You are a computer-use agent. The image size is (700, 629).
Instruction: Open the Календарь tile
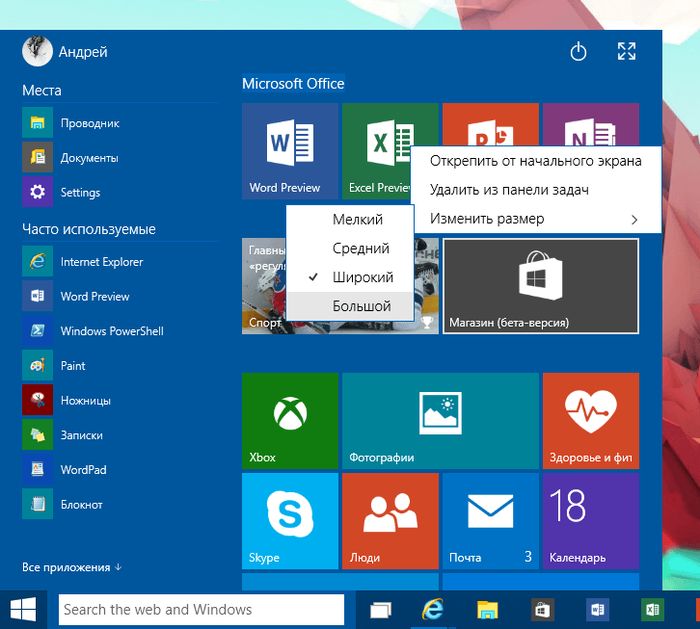pos(591,521)
